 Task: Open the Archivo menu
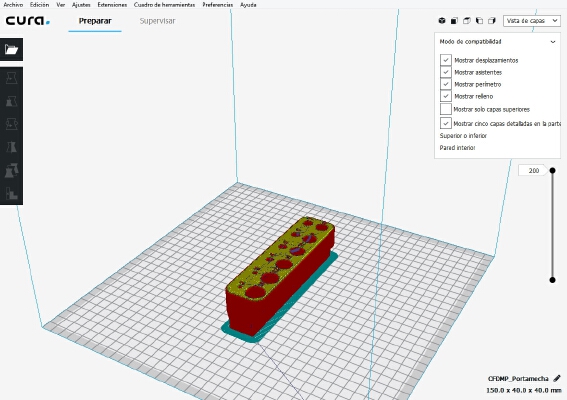pyautogui.click(x=13, y=5)
